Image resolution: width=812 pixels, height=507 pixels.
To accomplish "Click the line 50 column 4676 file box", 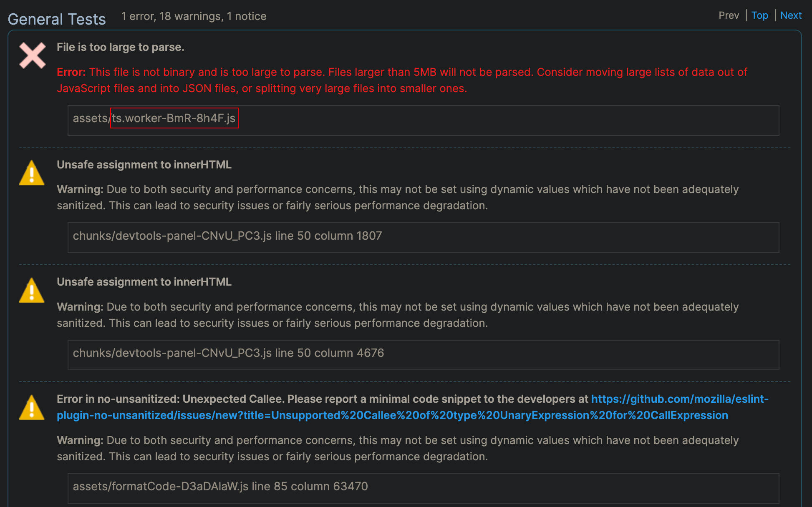I will (x=423, y=354).
